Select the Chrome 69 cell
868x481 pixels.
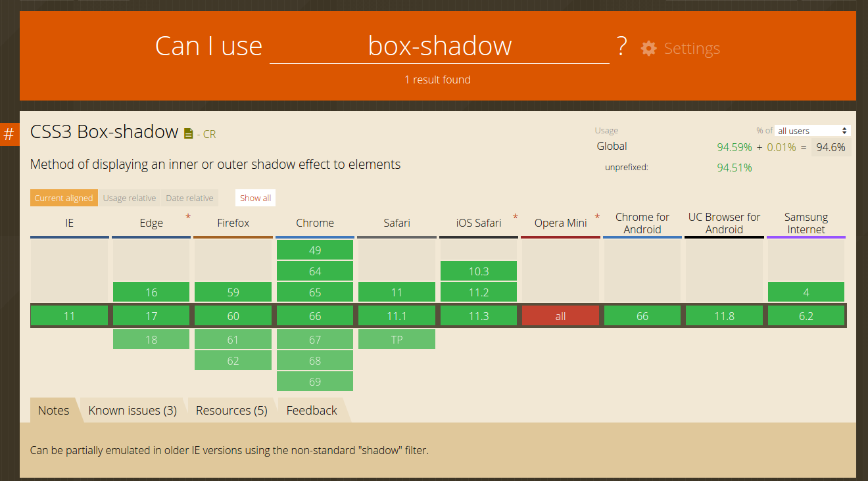click(315, 382)
